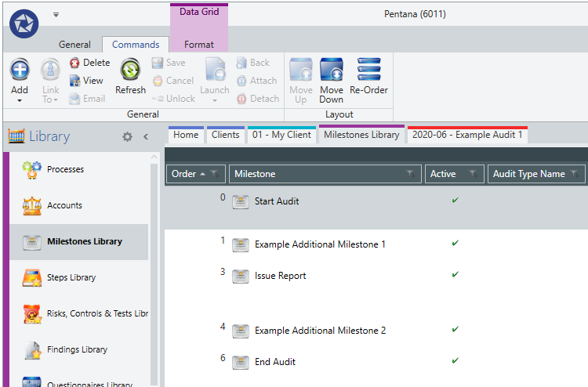Click Example Additional Milestone 2 icon

click(241, 331)
